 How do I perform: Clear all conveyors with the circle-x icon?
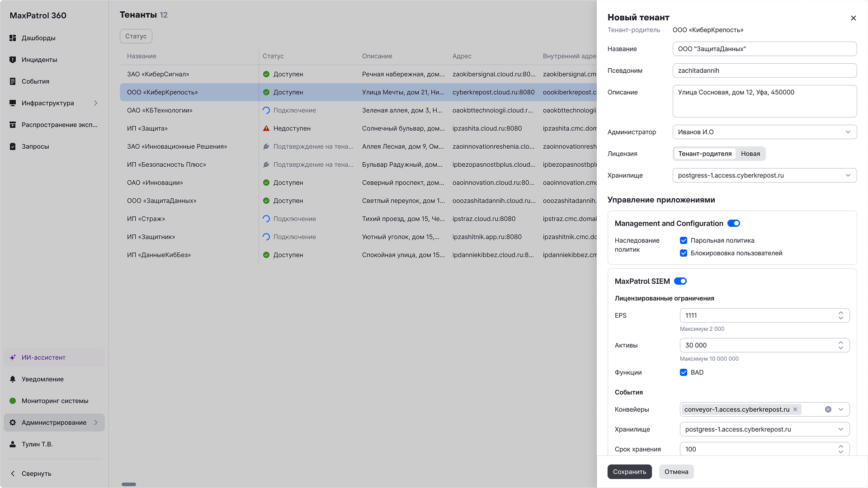coord(828,409)
